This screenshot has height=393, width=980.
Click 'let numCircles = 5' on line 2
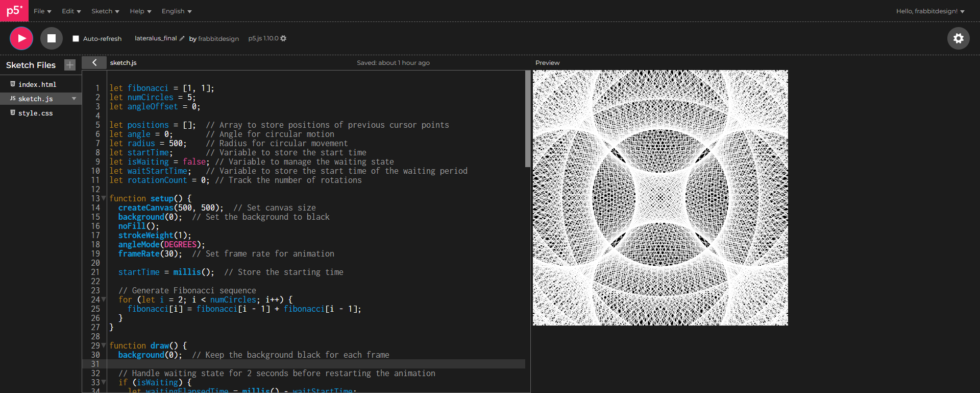[x=153, y=97]
